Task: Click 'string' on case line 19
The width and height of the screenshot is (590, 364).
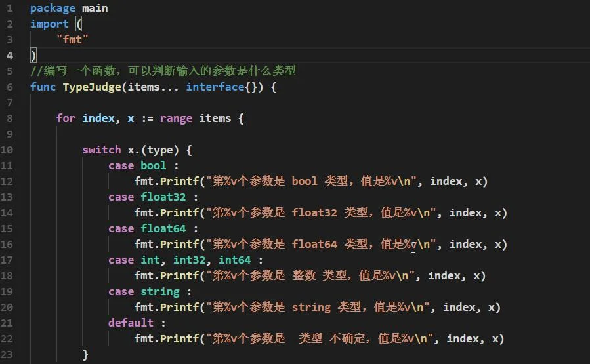Action: (160, 292)
